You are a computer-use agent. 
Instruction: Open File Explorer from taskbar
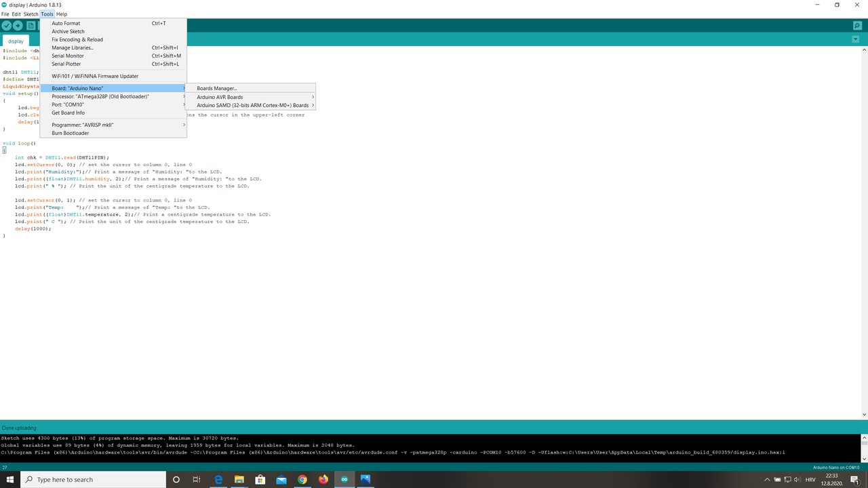239,479
